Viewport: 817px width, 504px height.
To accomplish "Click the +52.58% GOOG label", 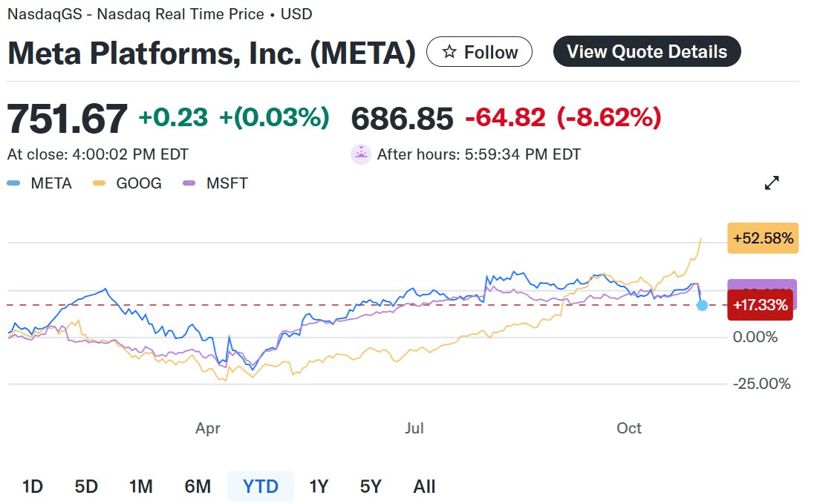I will coord(763,238).
